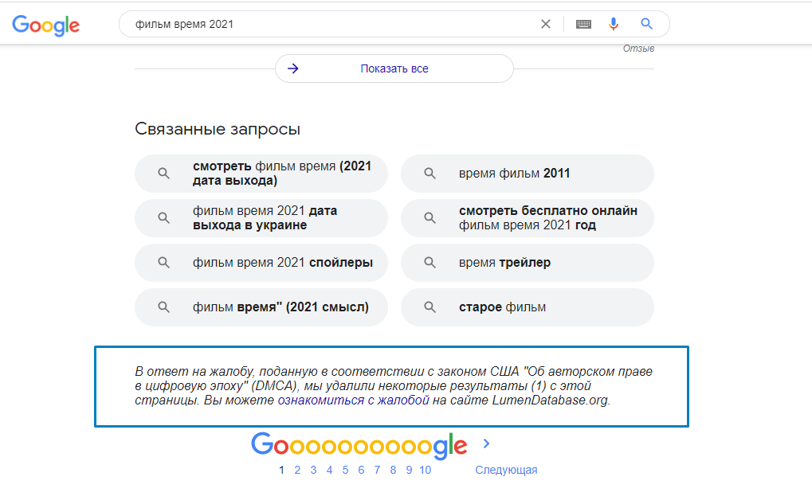The image size is (812, 504).
Task: Click the magnifier icon beside 'время фильм 2011'
Action: point(430,173)
